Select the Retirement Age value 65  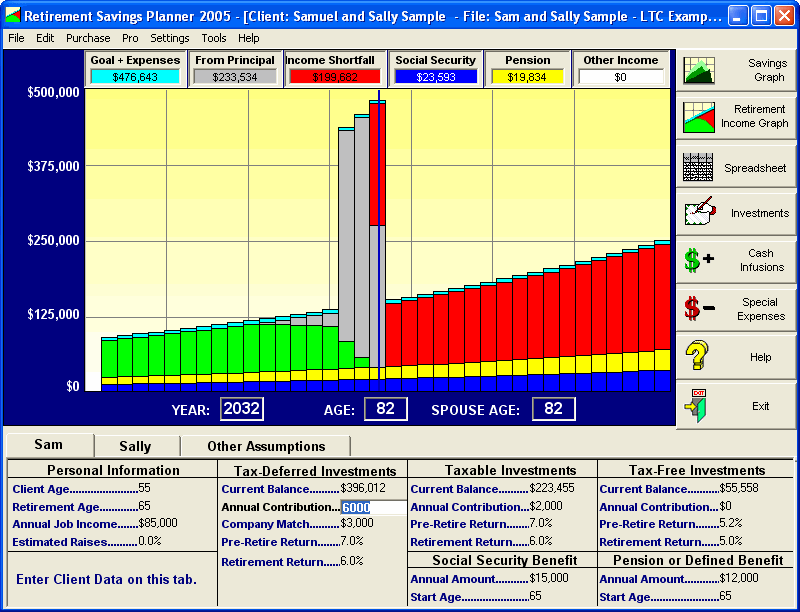click(144, 506)
